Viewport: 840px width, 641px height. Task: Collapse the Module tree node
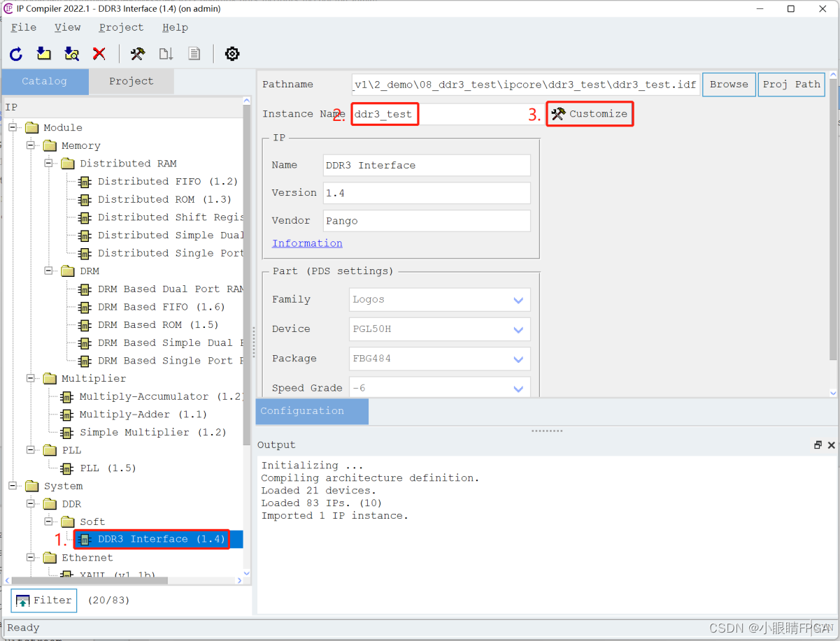(13, 128)
